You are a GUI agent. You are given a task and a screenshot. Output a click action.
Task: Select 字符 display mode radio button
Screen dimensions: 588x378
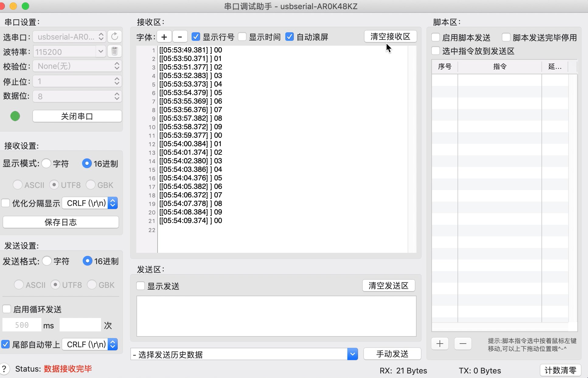click(46, 164)
